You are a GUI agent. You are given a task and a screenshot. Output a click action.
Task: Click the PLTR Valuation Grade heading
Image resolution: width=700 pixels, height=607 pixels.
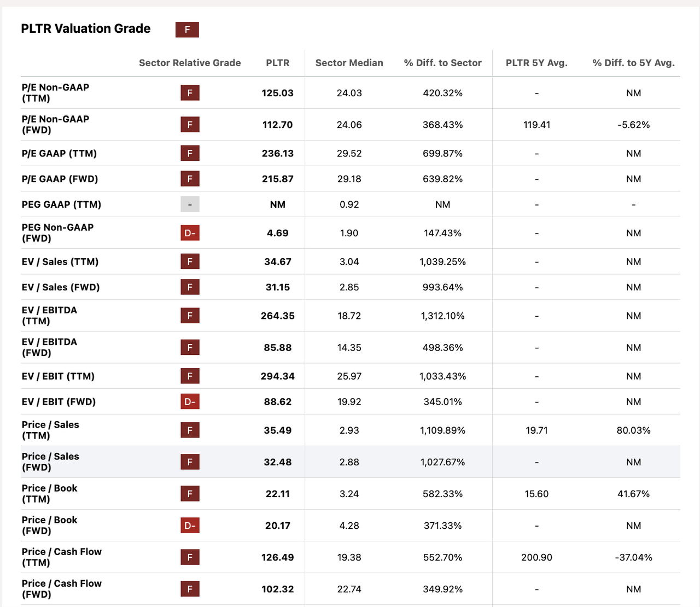86,29
